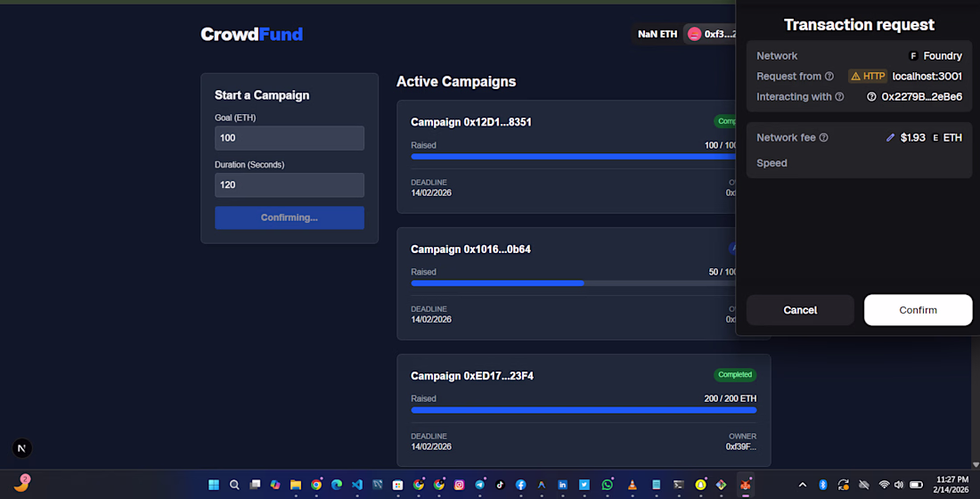
Task: Click the page scrollbar down arrow
Action: tap(976, 464)
